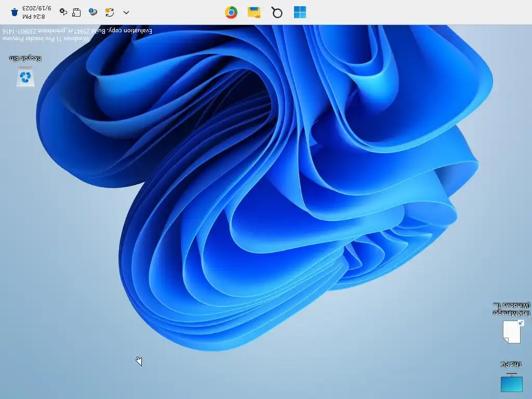The image size is (532, 399).
Task: Open clock showing 8:24 PM
Action: tap(37, 12)
